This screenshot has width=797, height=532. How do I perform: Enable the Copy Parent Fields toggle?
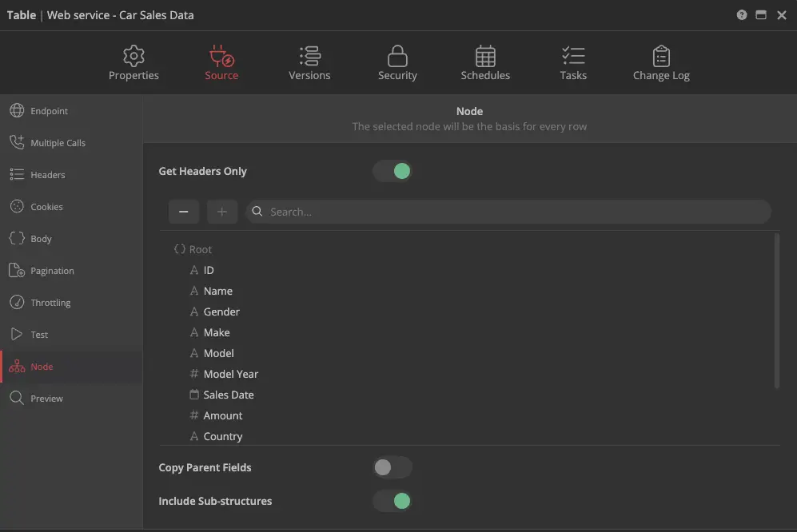(x=393, y=467)
